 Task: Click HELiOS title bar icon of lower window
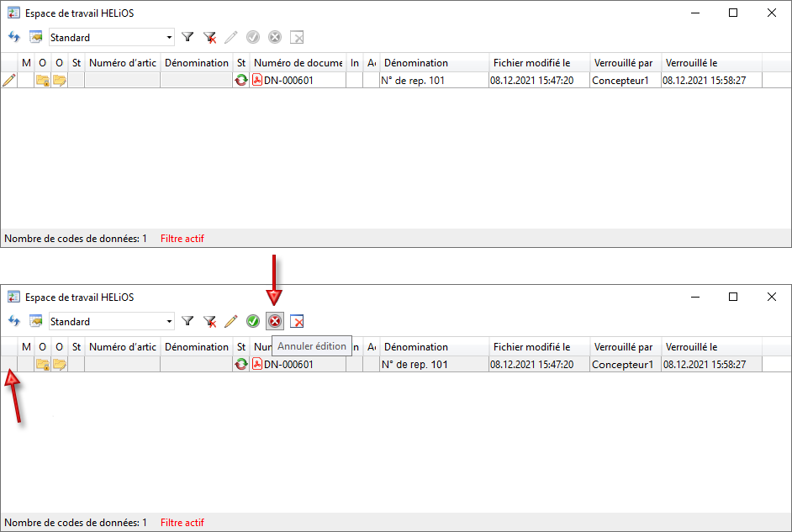point(13,298)
